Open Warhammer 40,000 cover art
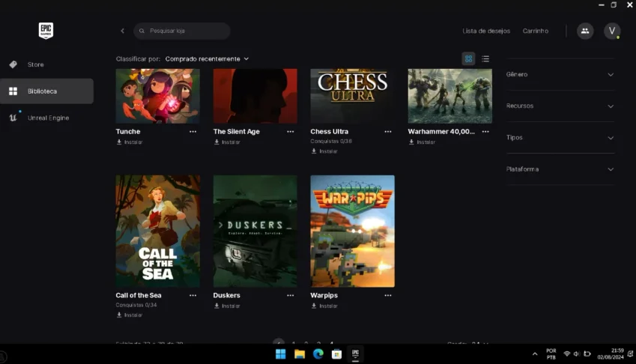 [449, 96]
